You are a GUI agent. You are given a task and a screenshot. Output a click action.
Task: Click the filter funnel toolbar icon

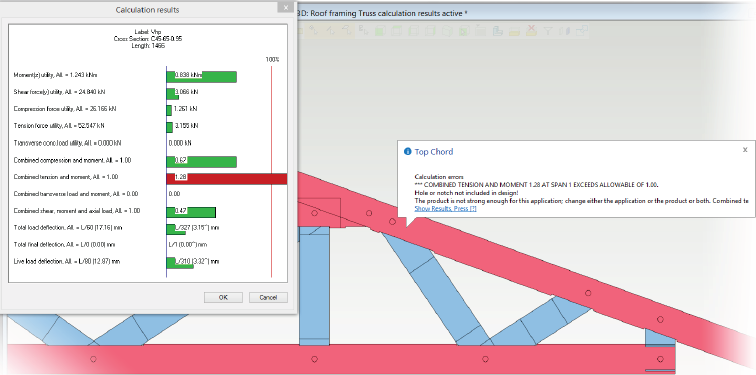(x=548, y=31)
